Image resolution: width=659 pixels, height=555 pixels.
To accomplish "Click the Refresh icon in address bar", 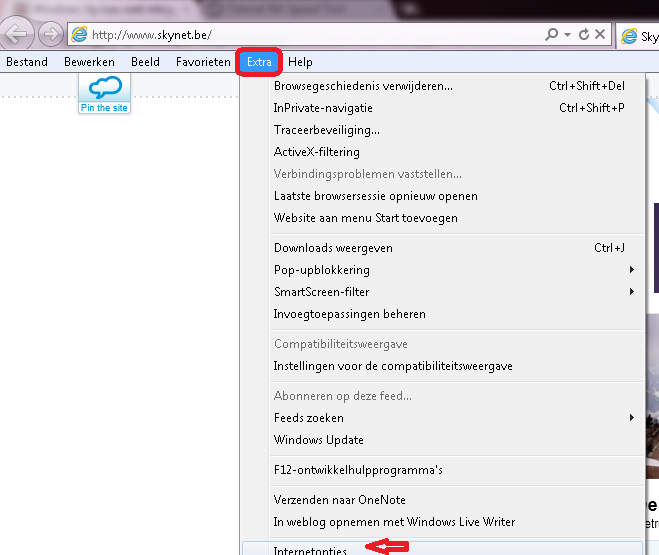I will tap(584, 34).
